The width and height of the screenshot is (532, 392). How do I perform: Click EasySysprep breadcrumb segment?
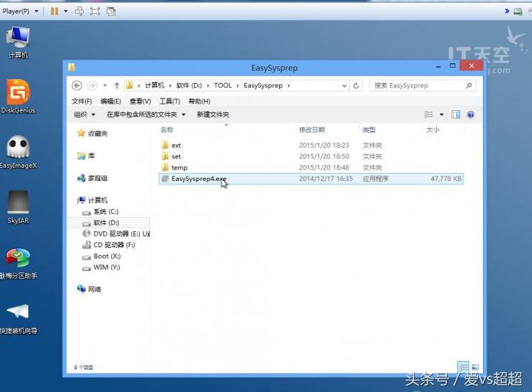(263, 86)
